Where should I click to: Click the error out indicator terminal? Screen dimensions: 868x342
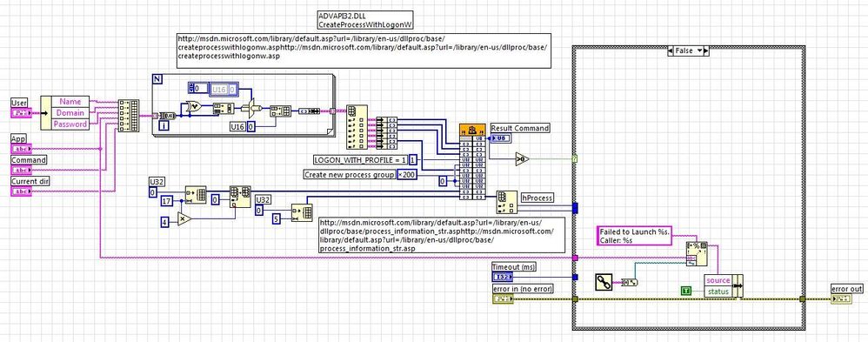pyautogui.click(x=841, y=298)
